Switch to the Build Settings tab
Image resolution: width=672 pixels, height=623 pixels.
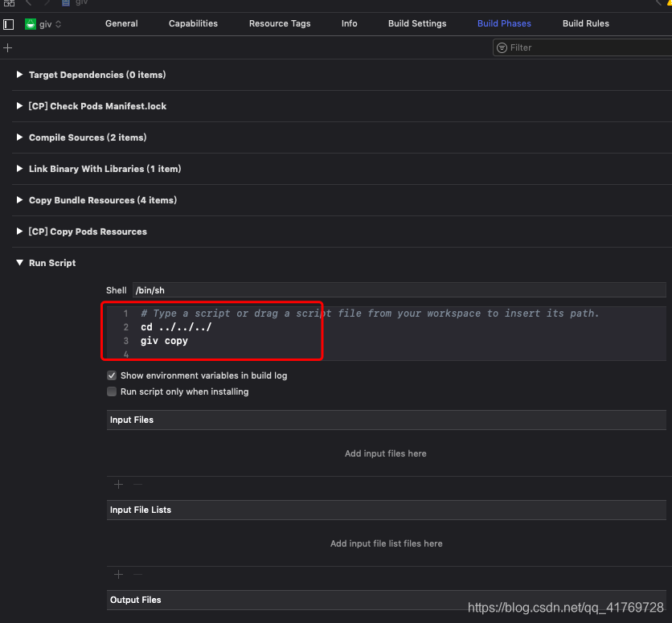pyautogui.click(x=417, y=23)
